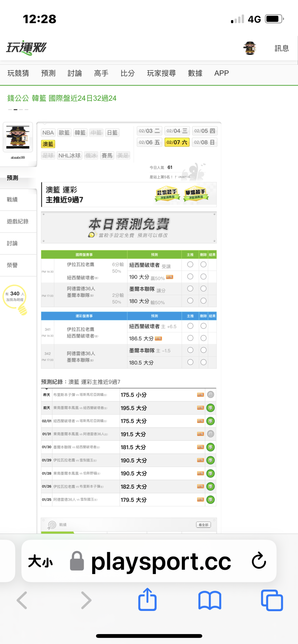This screenshot has height=644, width=298.
Task: Open Safari bookmarks book icon
Action: coord(210,600)
